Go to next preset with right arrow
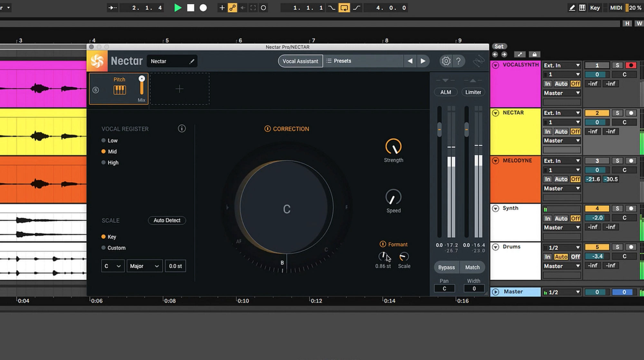 point(423,61)
